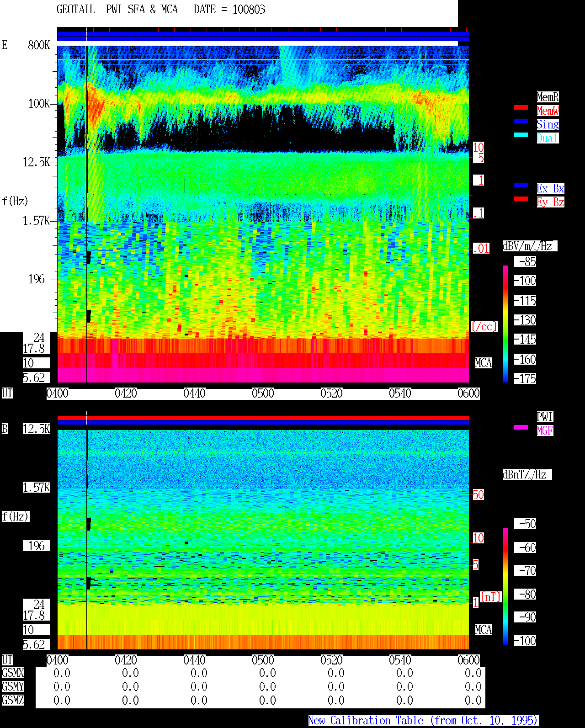The height and width of the screenshot is (728, 585).
Task: Select the Sing legend label
Action: 548,124
